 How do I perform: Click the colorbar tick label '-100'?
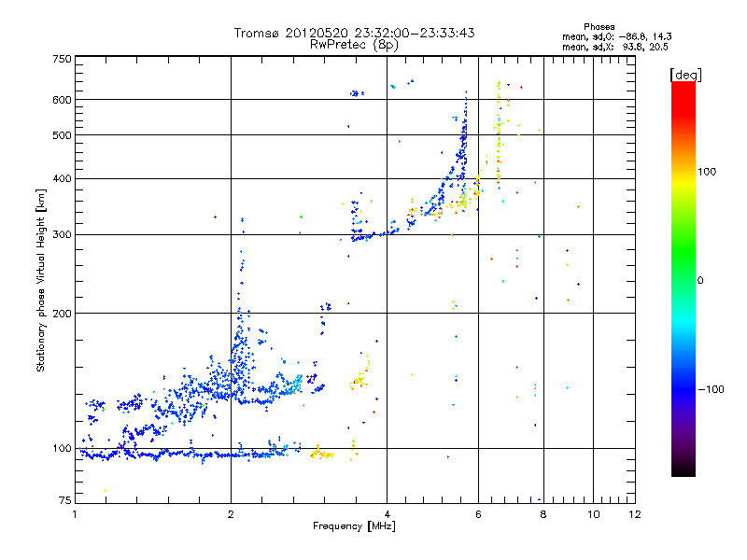click(712, 389)
